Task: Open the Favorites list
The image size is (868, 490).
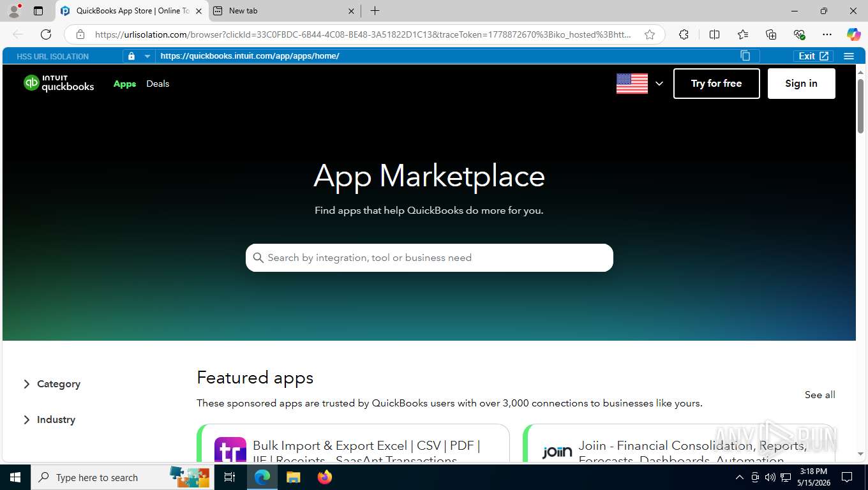Action: [x=743, y=34]
